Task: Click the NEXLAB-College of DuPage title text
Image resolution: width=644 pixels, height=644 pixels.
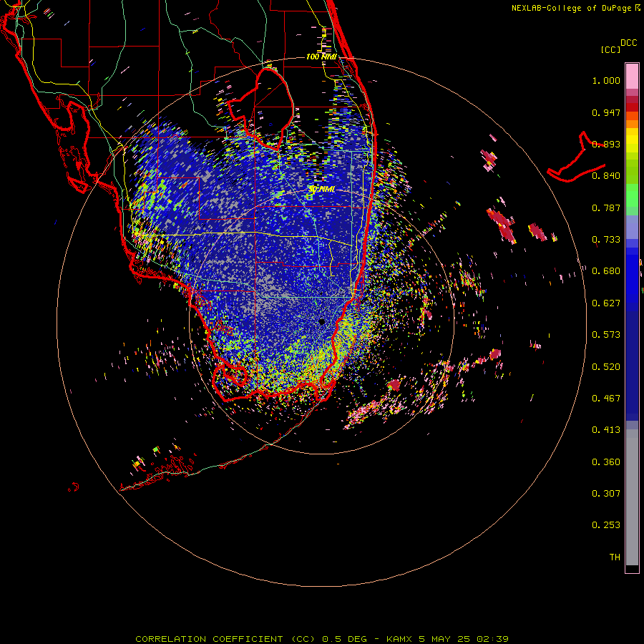Action: (x=571, y=8)
